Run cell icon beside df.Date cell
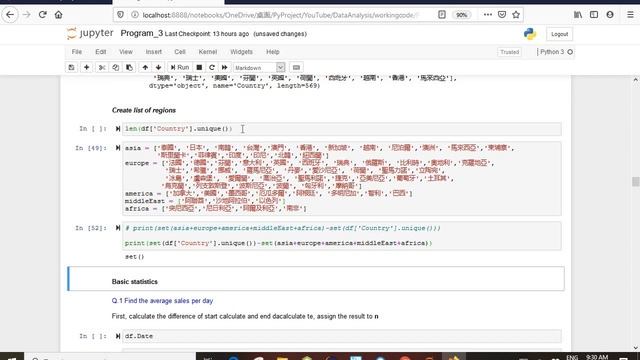The height and width of the screenshot is (360, 640). 118,336
